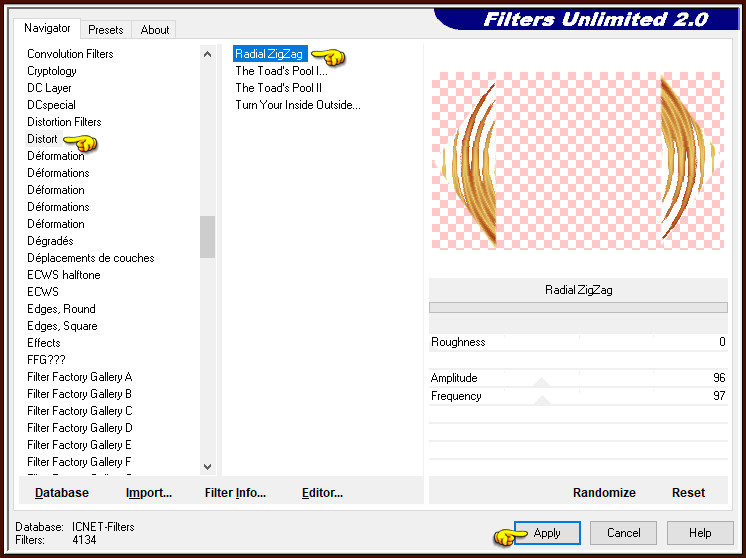Open Filter Info...
Screen dimensions: 746x558
235,492
